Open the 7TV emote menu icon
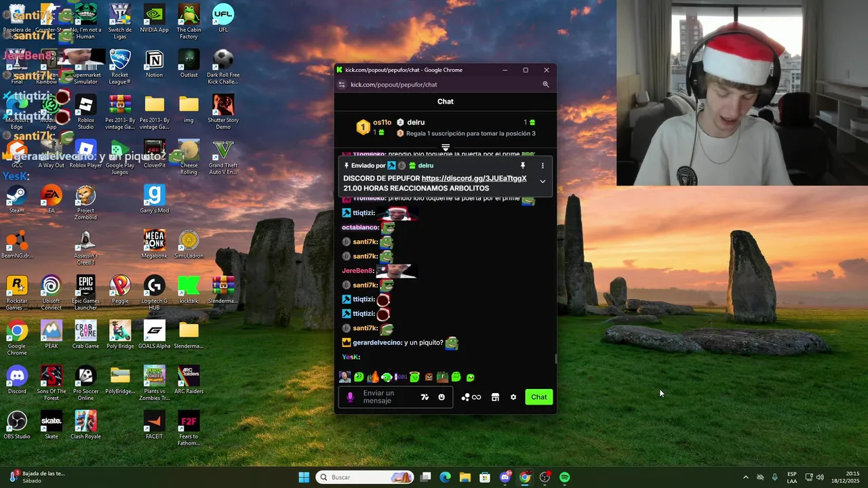 click(x=425, y=397)
